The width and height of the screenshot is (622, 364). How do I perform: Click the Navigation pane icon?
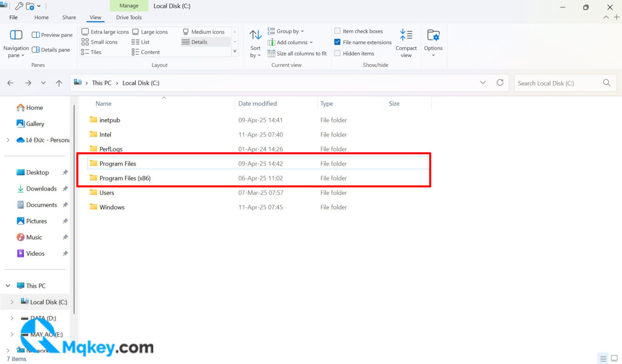16,35
